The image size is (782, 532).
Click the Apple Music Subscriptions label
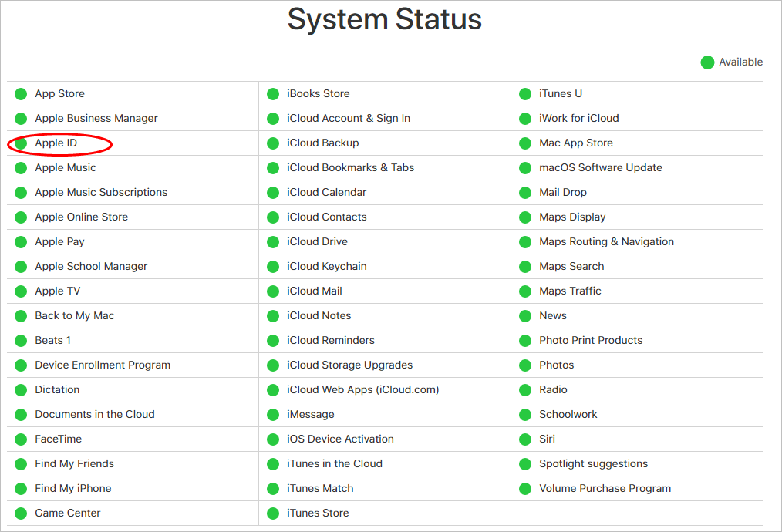tap(101, 192)
